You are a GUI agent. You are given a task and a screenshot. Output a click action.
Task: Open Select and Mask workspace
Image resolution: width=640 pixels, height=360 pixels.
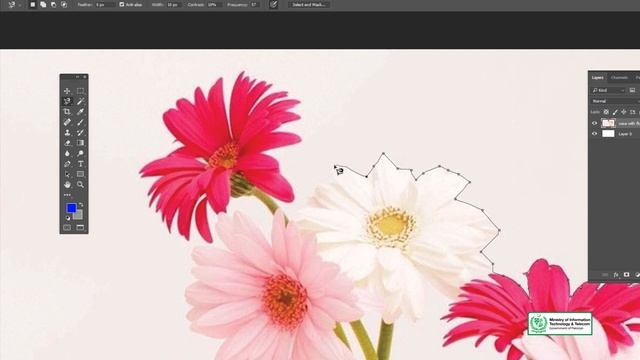coord(309,4)
